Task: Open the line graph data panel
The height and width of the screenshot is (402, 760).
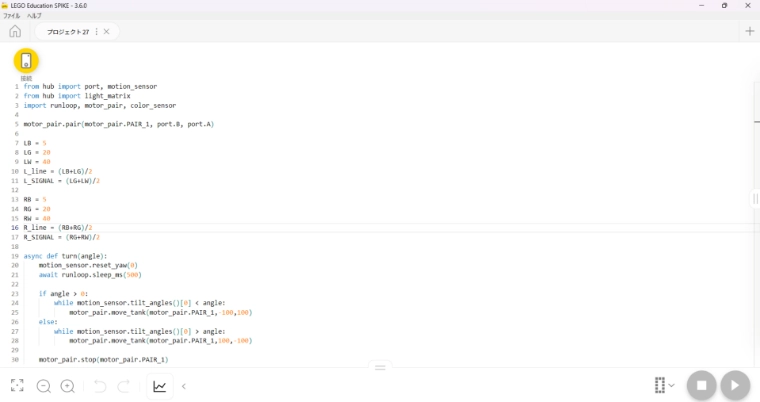Action: (159, 386)
